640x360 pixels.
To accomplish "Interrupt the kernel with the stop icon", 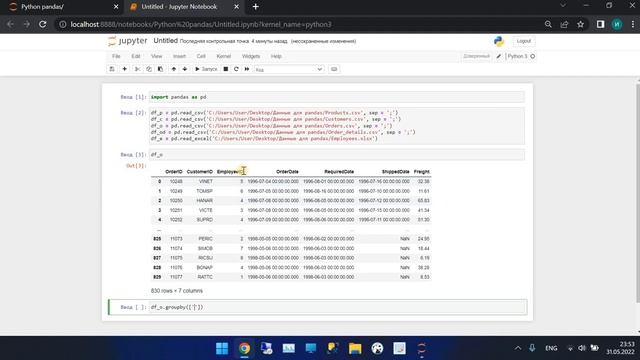I will [x=226, y=69].
